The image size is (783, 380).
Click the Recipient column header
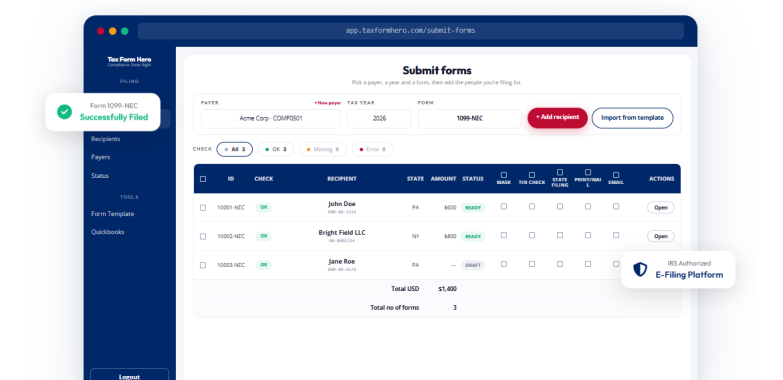342,179
